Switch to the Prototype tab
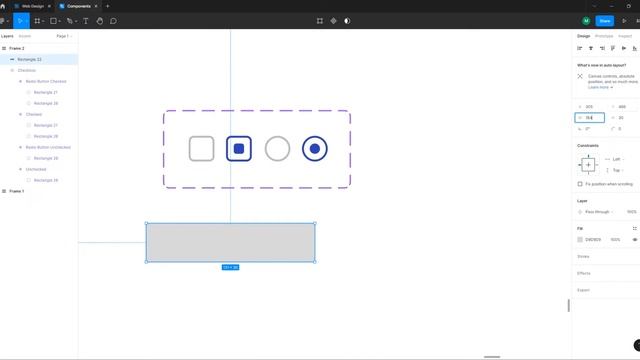The width and height of the screenshot is (640, 360). coord(604,36)
